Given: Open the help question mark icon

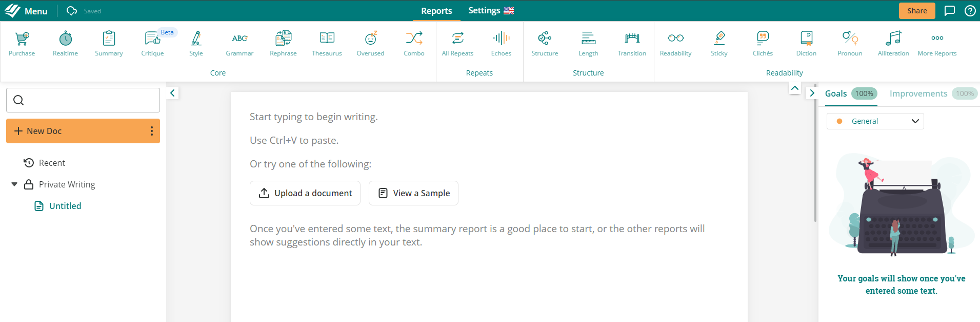Looking at the screenshot, I should click(x=970, y=11).
